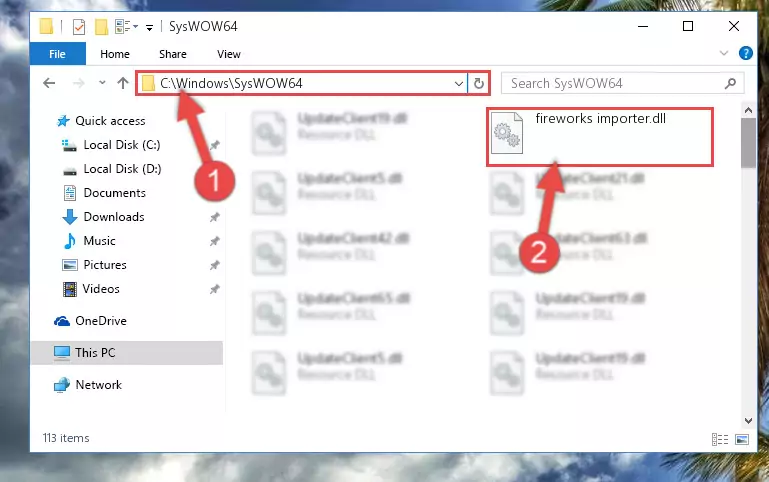Expand the address bar history dropdown
Image resolution: width=769 pixels, height=482 pixels.
[459, 83]
